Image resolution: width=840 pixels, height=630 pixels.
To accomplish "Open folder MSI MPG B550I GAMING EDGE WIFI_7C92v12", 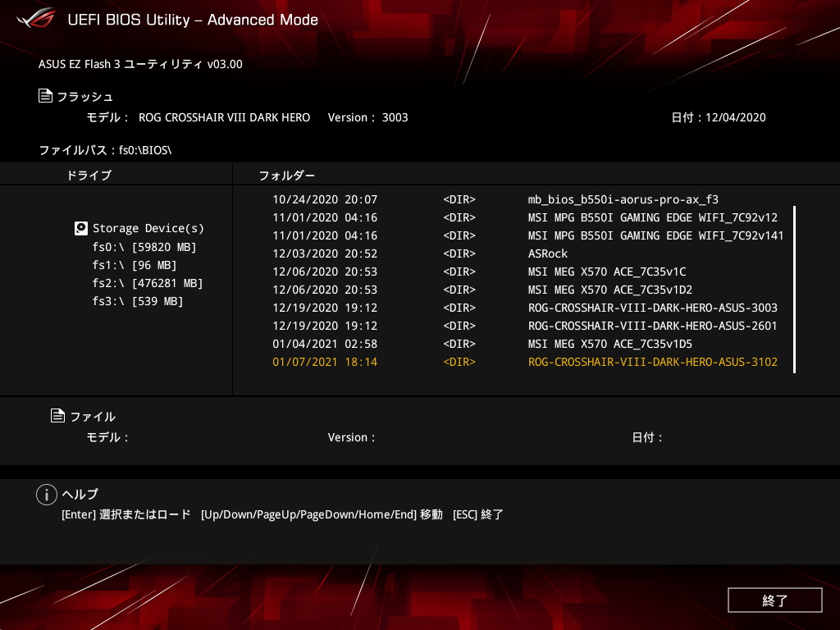I will tap(652, 217).
